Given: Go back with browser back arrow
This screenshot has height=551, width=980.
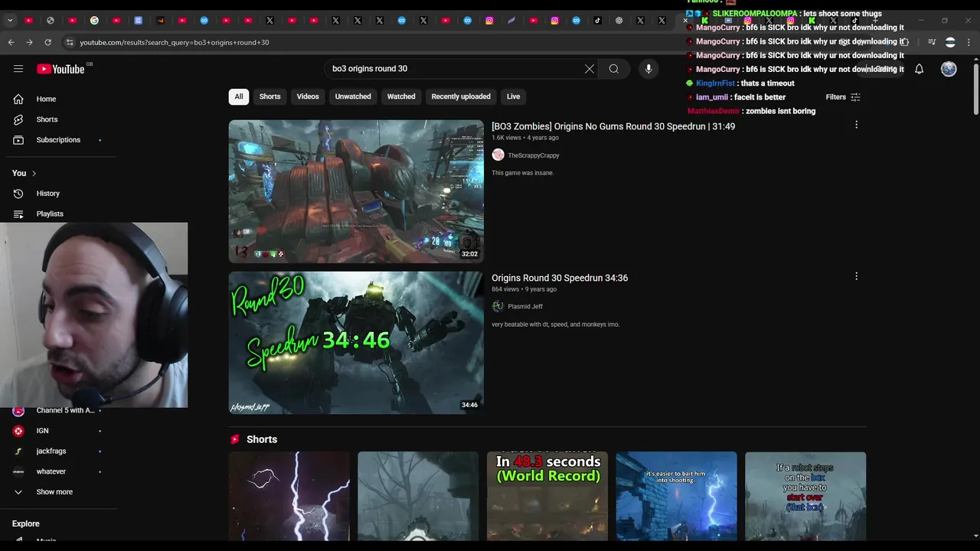Looking at the screenshot, I should 11,42.
